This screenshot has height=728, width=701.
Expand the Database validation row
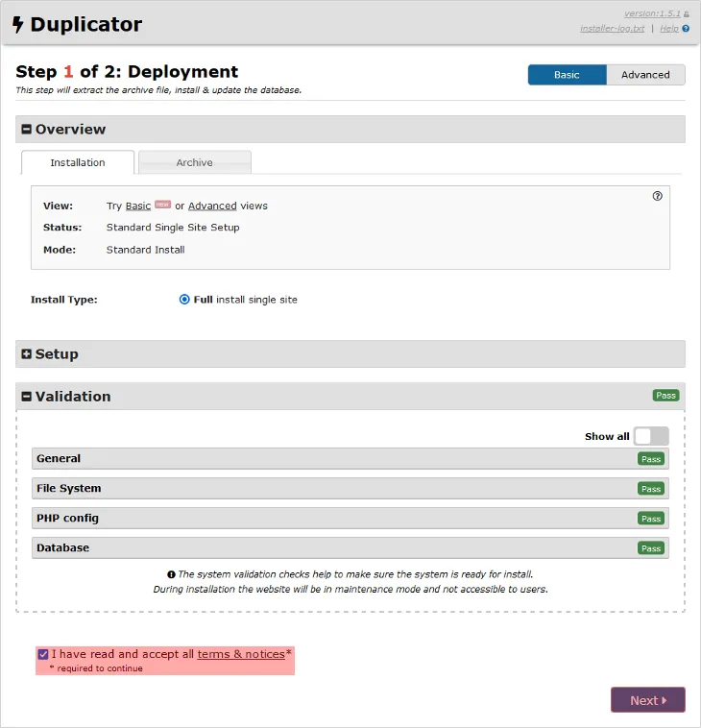pyautogui.click(x=350, y=547)
